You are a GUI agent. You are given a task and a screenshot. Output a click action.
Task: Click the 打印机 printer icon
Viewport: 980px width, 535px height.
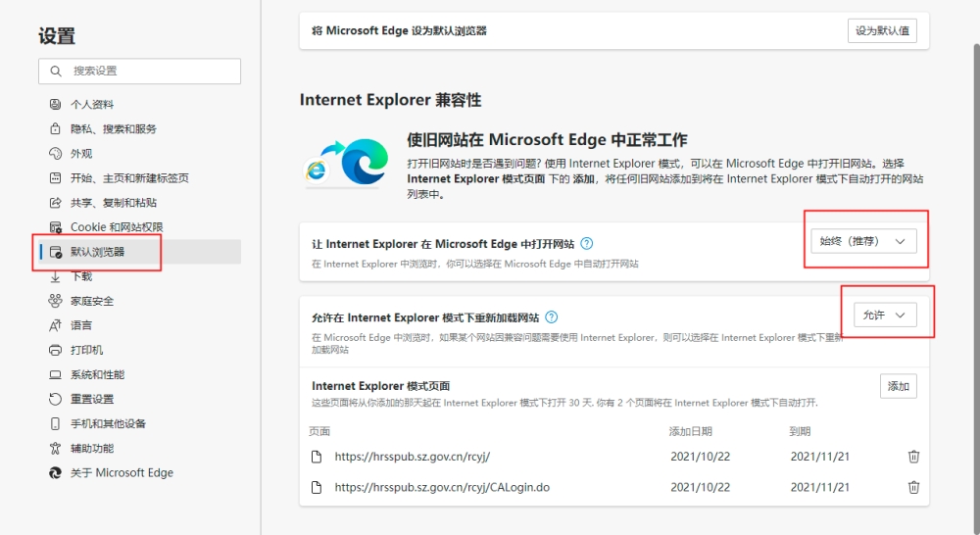[x=55, y=350]
